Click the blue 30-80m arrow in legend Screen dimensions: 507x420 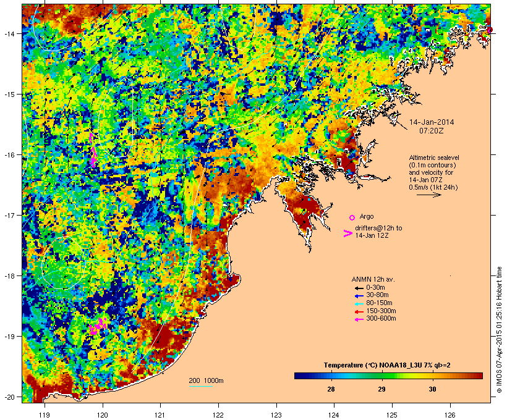pos(359,296)
